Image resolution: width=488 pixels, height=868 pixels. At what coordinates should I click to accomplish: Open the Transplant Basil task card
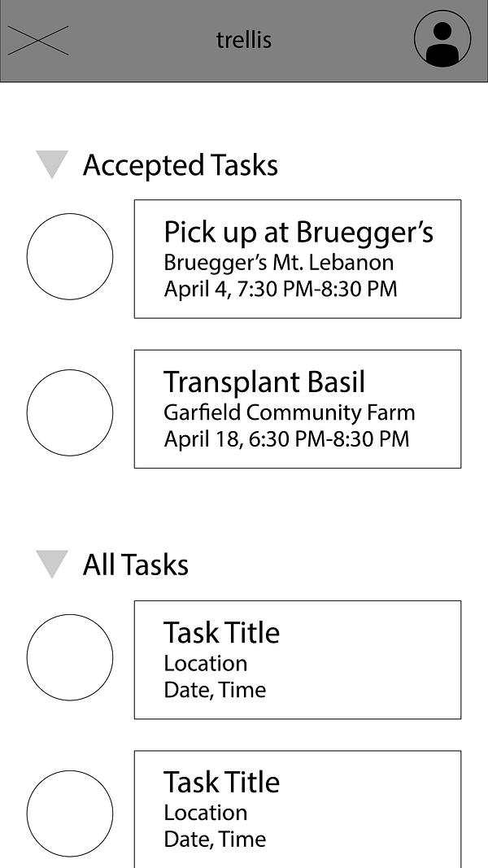pos(298,409)
